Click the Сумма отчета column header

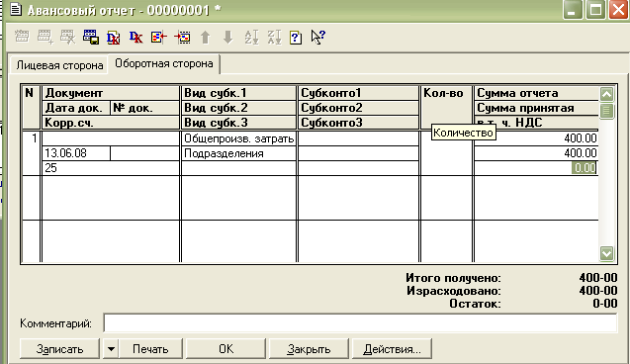pyautogui.click(x=536, y=93)
